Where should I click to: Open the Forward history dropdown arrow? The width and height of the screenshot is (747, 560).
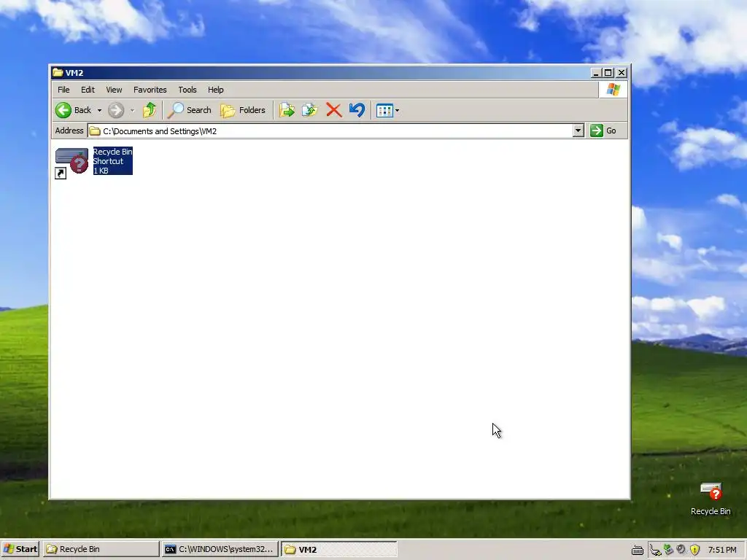[133, 111]
